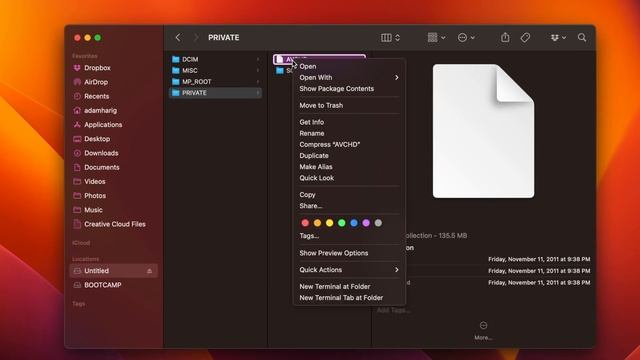This screenshot has width=640, height=360.
Task: Open Creative Cloud Files in sidebar
Action: [114, 224]
